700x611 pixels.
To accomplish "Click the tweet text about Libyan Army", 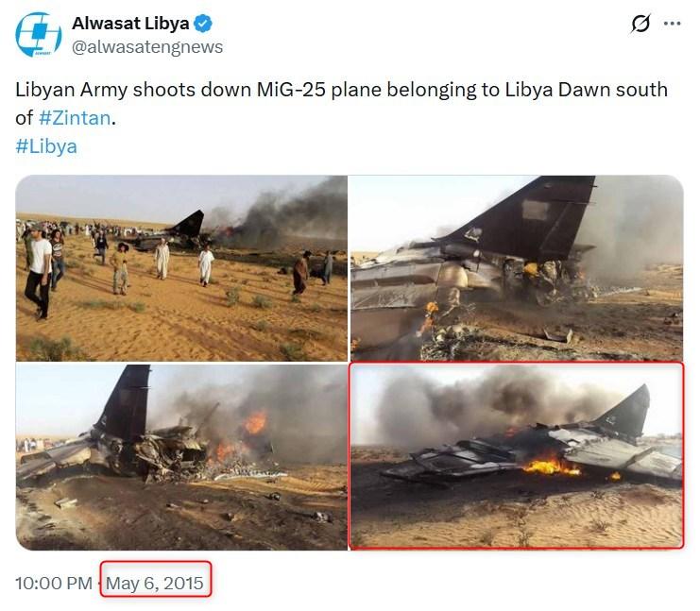I will [342, 104].
